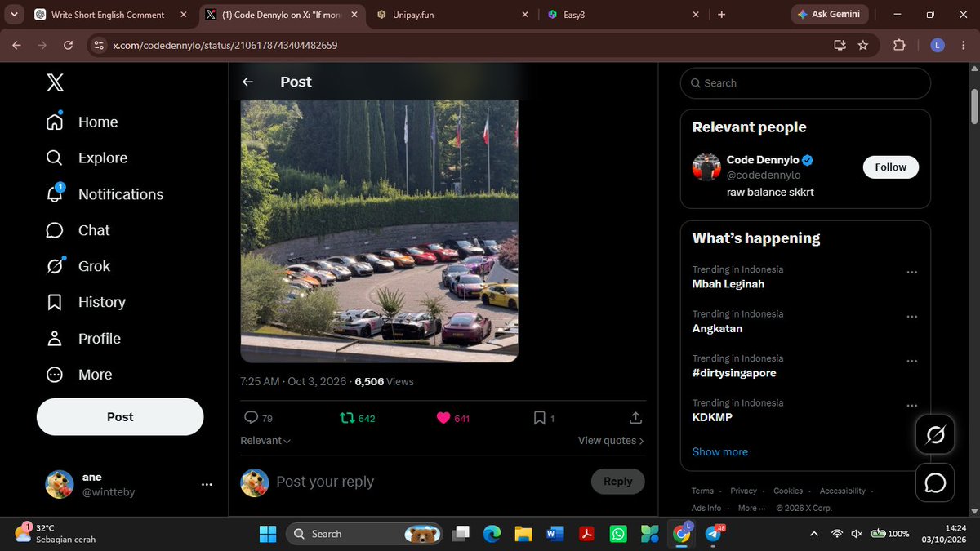Launch Microsoft Word from the taskbar
Screen dimensions: 980x551
click(555, 534)
